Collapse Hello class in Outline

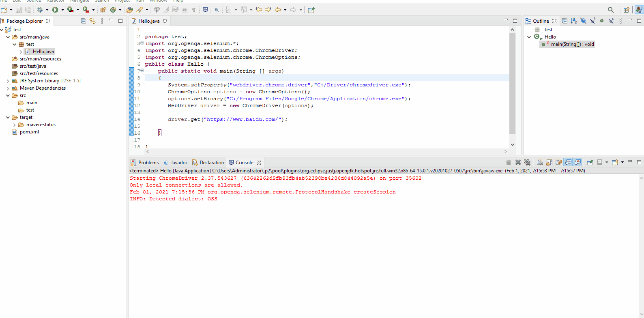pyautogui.click(x=529, y=37)
